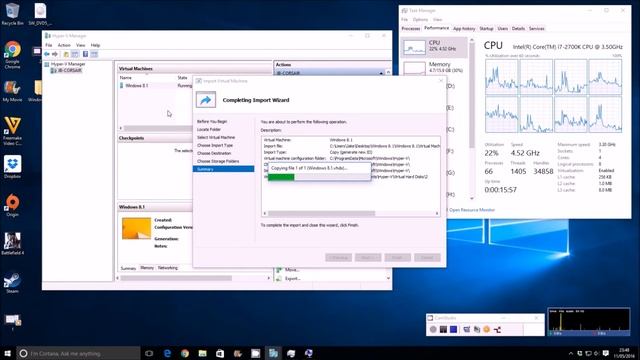
Task: Switch to the Processes tab in Task Manager
Action: pyautogui.click(x=411, y=29)
